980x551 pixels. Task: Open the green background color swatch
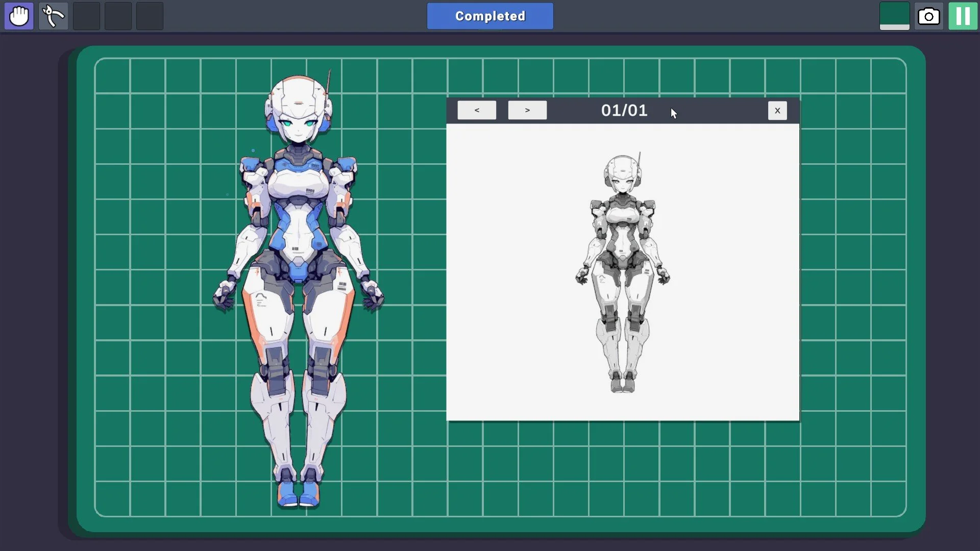(x=894, y=16)
